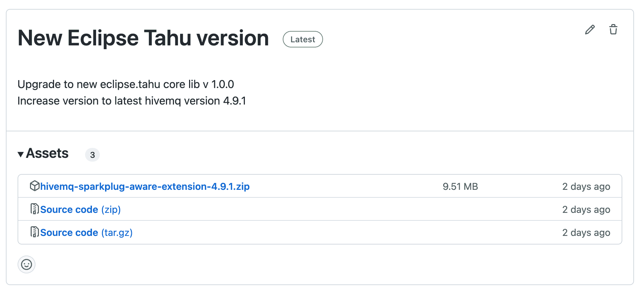
Task: Download Source code (tar.gz)
Action: pyautogui.click(x=86, y=232)
